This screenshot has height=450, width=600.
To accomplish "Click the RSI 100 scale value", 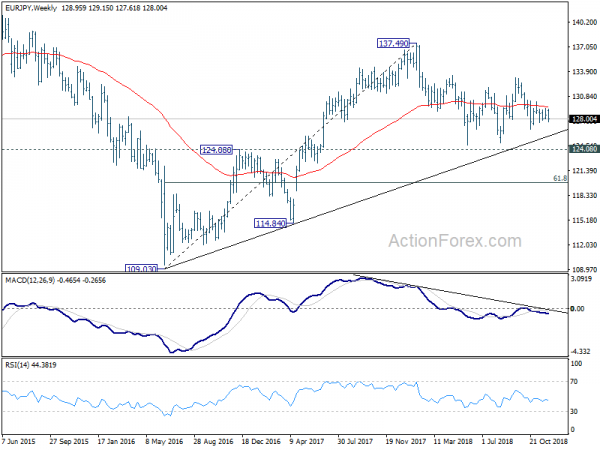I will 576,364.
